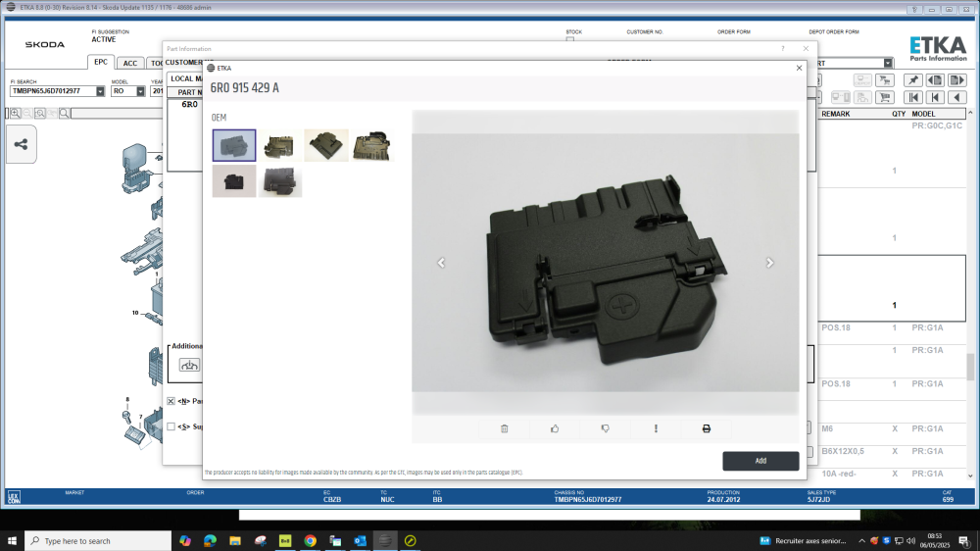Click part number 6R0 915 429 A heading

[244, 87]
